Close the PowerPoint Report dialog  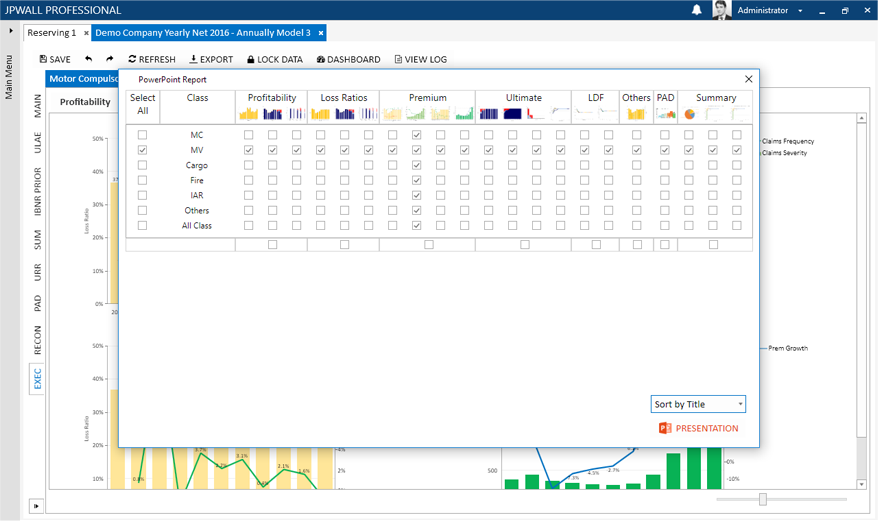point(749,79)
